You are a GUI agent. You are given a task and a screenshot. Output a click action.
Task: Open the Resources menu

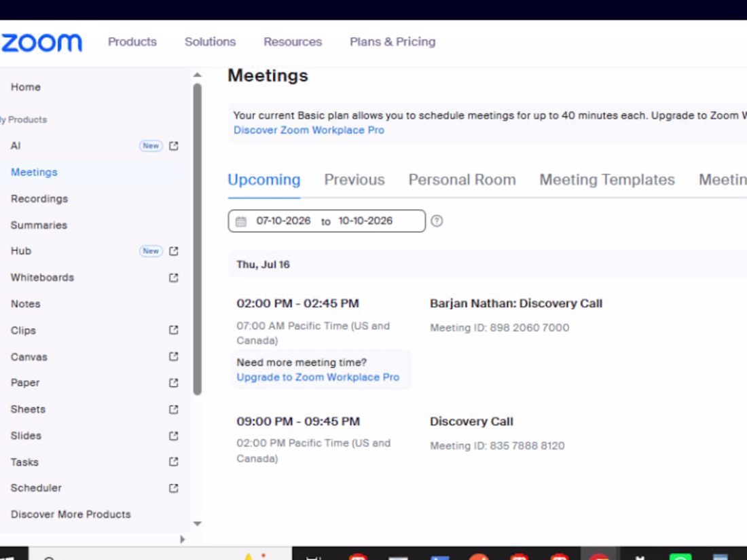click(293, 42)
